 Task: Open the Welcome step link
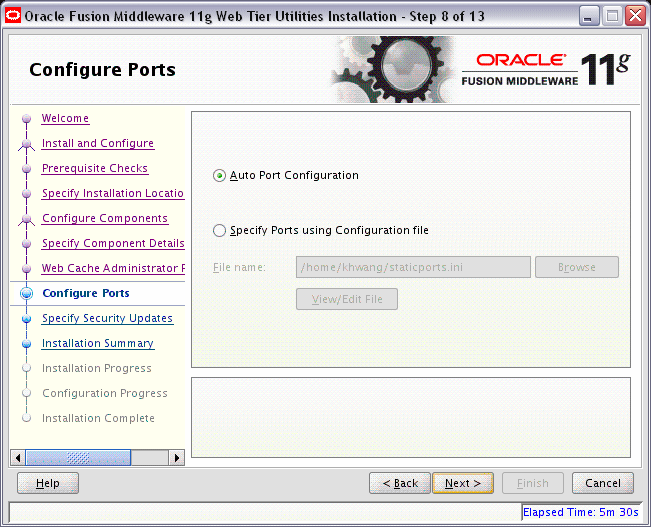(65, 118)
